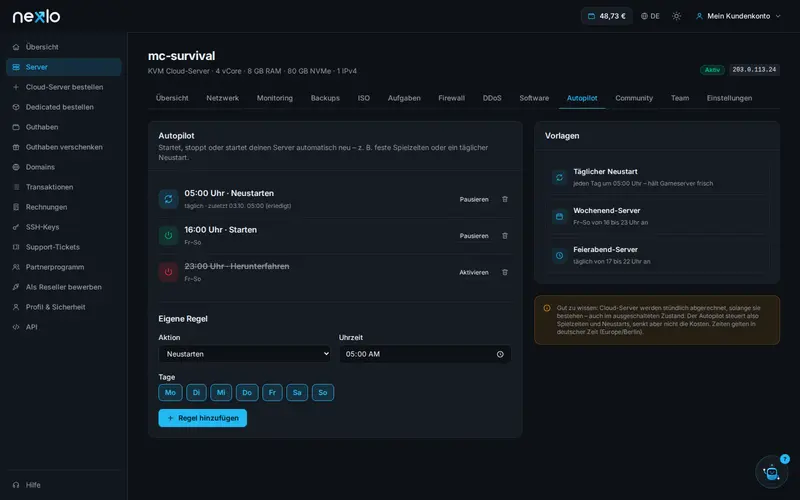Toggle the Mi day chip
Image resolution: width=800 pixels, height=500 pixels.
(x=221, y=392)
